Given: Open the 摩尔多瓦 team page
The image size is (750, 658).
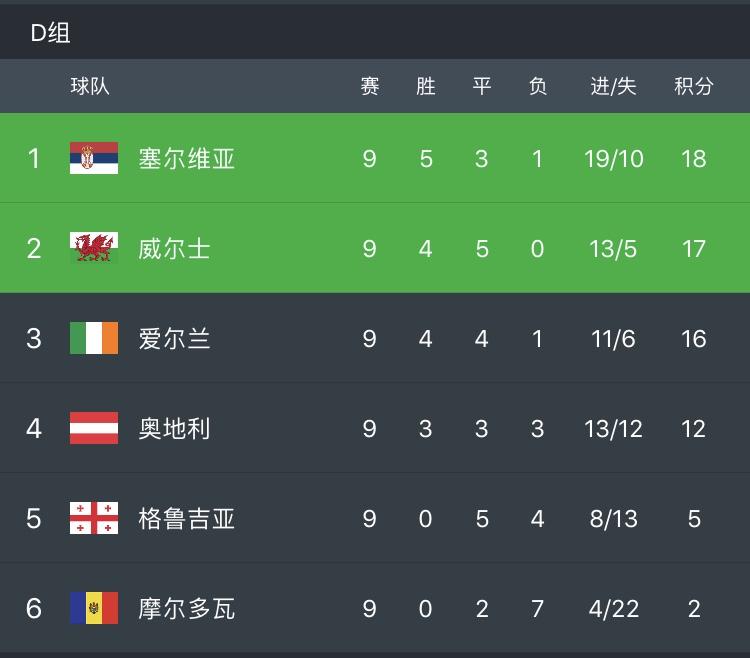Looking at the screenshot, I should (187, 608).
